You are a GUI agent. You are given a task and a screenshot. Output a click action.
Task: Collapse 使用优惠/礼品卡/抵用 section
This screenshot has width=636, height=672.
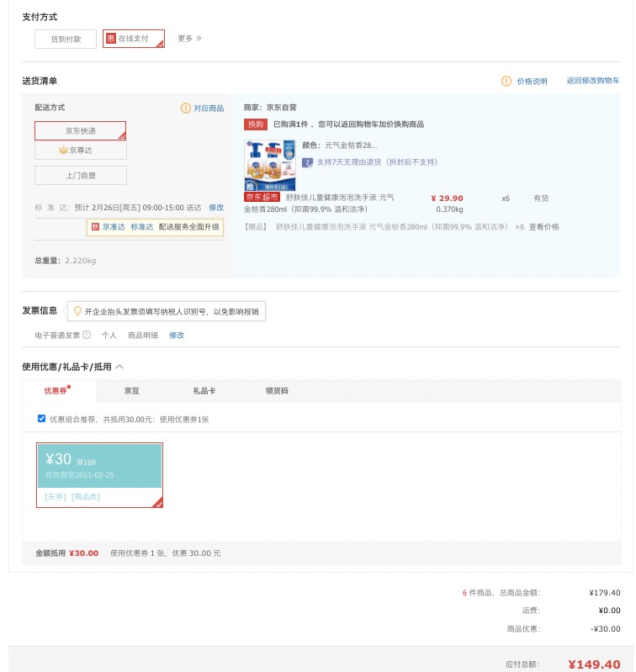pyautogui.click(x=119, y=367)
